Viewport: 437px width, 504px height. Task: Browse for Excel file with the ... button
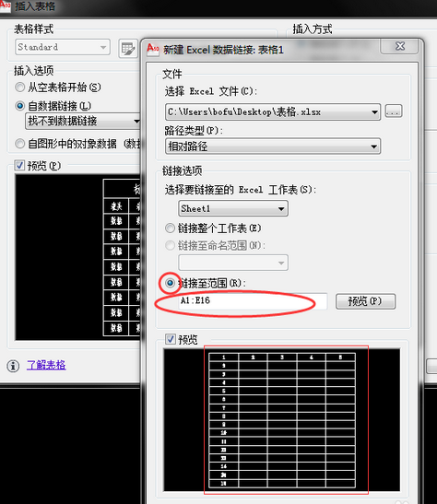pyautogui.click(x=394, y=111)
